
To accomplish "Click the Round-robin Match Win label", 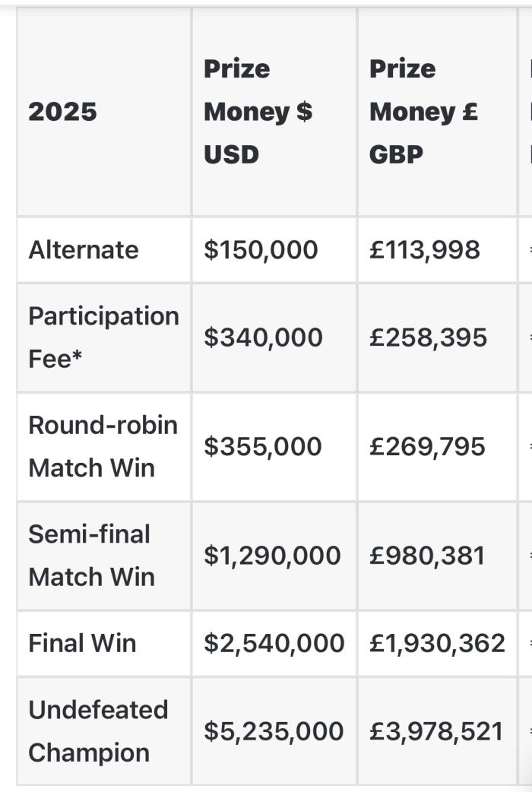I will (x=103, y=446).
